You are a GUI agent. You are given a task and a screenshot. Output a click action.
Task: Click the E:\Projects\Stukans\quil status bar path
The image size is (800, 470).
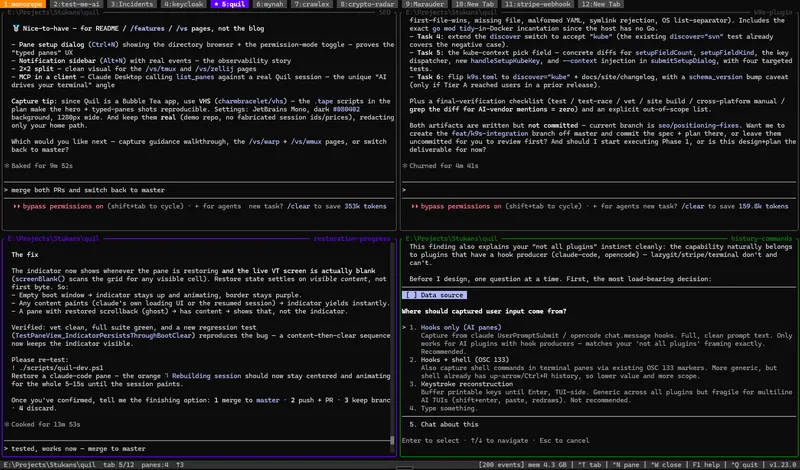49,465
